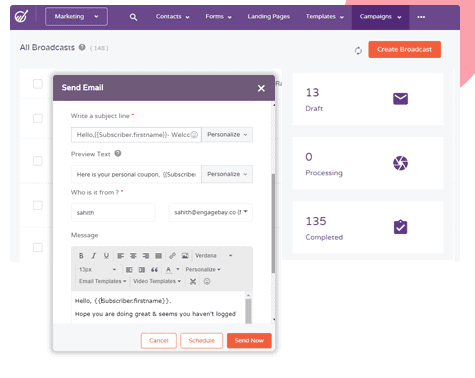Check the first broadcast row checkbox
Image resolution: width=475 pixels, height=378 pixels.
pos(38,84)
